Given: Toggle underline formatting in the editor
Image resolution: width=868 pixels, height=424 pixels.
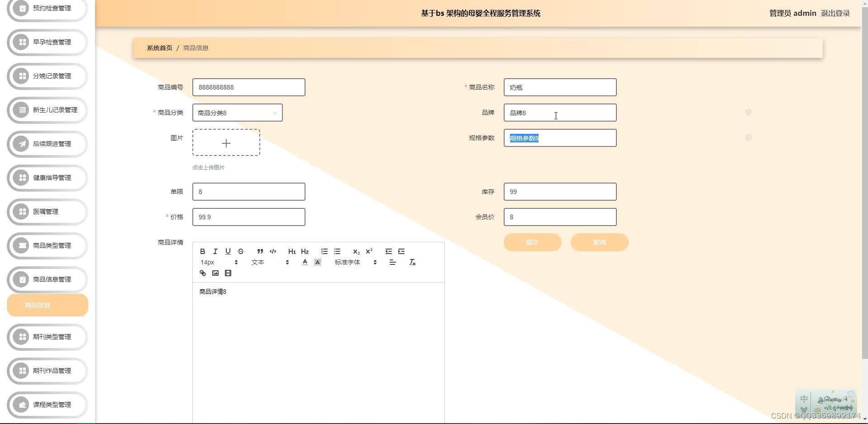Looking at the screenshot, I should coord(228,251).
